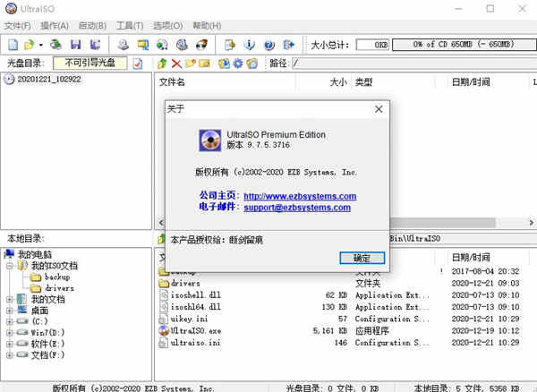The image size is (537, 392).
Task: Click the Add files toolbar icon
Action: [x=229, y=45]
